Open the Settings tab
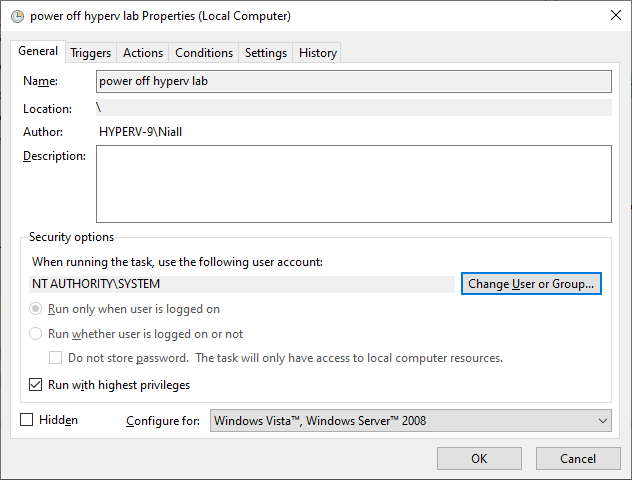Screen dimensions: 632x480 (x=266, y=53)
